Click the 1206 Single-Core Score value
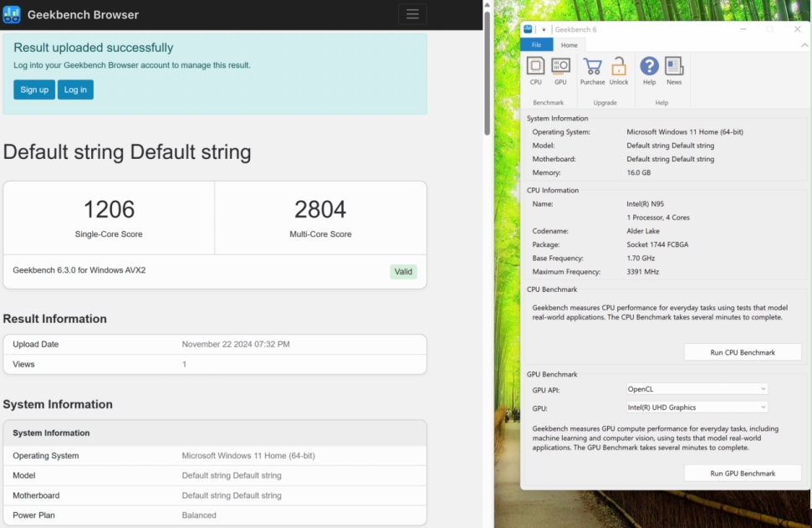The width and height of the screenshot is (812, 528). (109, 209)
